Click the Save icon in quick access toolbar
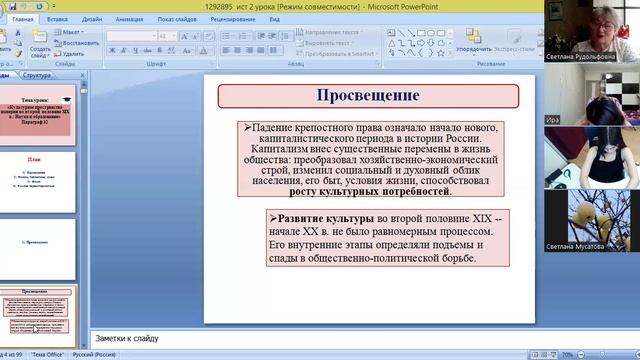640x360 pixels. click(x=12, y=7)
